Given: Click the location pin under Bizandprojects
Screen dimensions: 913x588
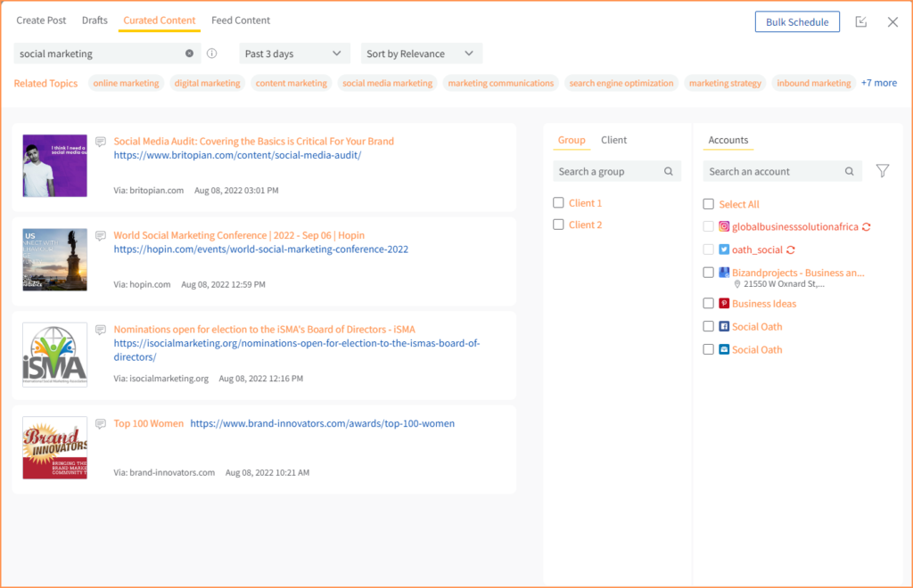Looking at the screenshot, I should pyautogui.click(x=737, y=284).
